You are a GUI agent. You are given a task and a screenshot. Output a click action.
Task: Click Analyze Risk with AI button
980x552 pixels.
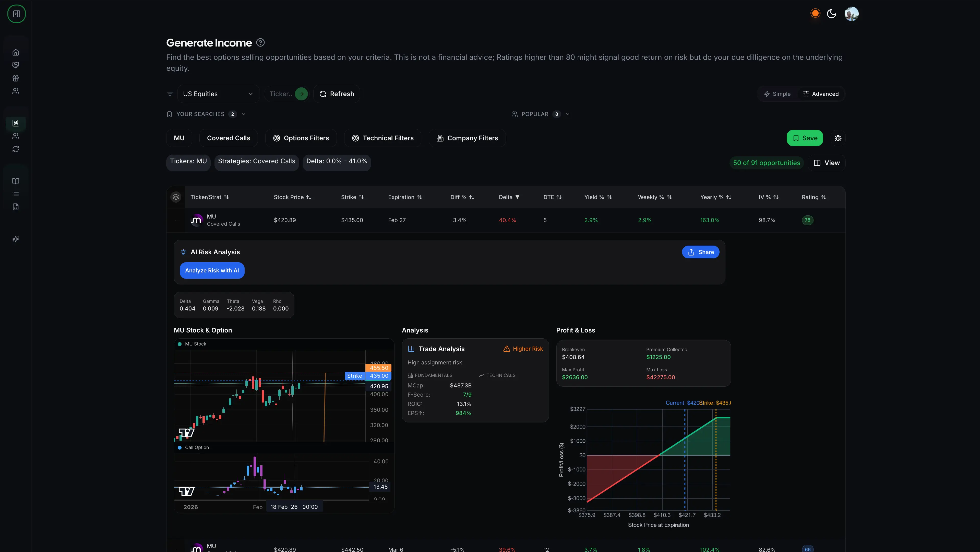pos(212,271)
